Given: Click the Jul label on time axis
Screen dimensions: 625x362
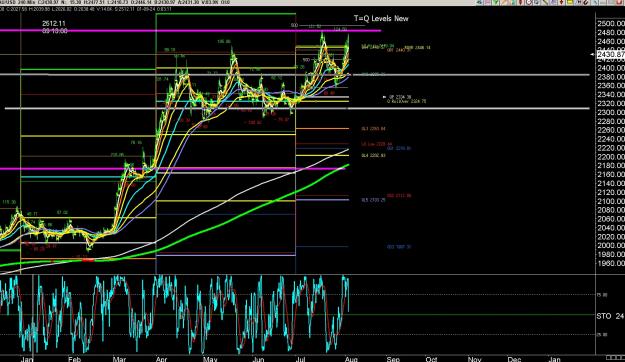Looking at the screenshot, I should point(301,359).
